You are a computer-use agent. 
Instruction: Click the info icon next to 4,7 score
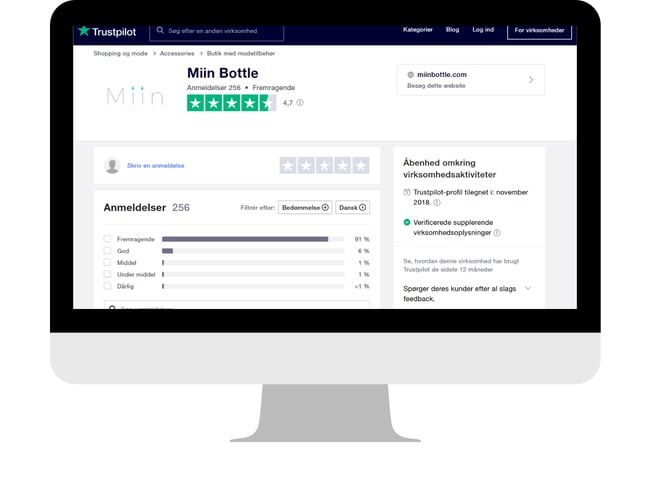tap(300, 102)
